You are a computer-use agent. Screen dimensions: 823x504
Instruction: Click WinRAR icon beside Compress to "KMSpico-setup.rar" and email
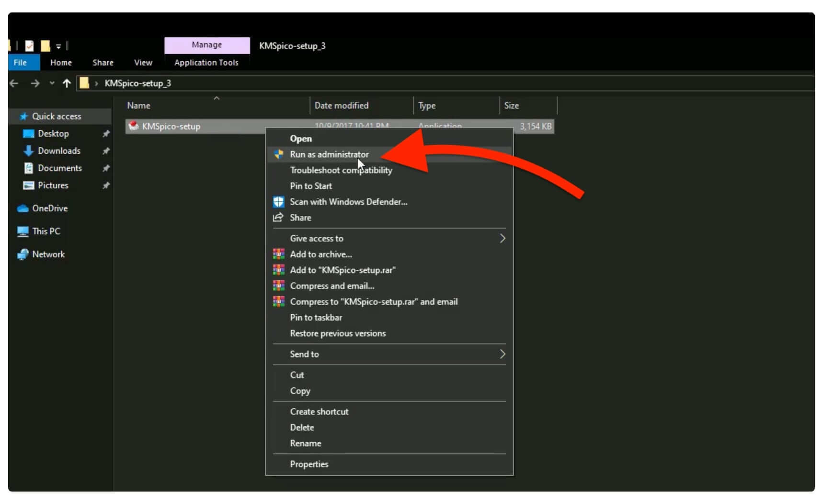(x=278, y=301)
